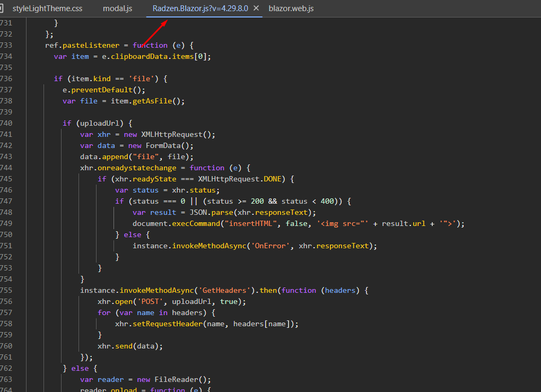This screenshot has height=392, width=541.
Task: Open the blazor.web.js tab
Action: tap(291, 8)
